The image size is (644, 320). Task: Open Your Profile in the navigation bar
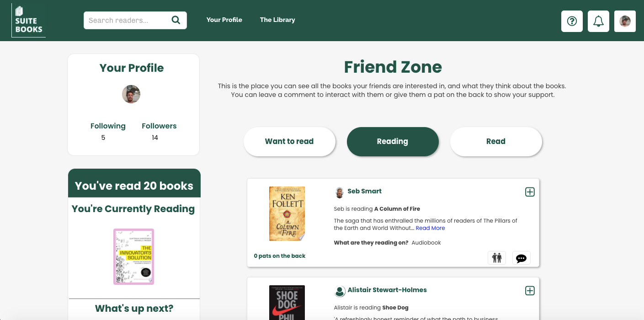224,20
